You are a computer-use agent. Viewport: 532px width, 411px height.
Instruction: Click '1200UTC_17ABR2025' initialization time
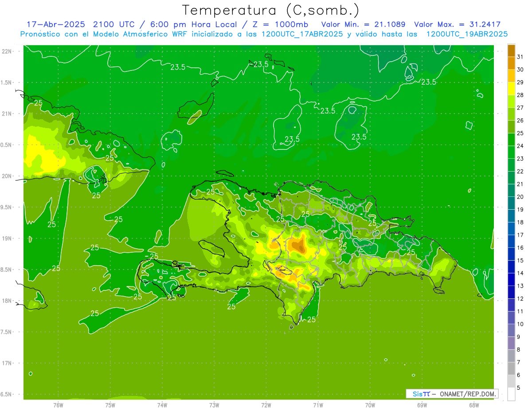(x=301, y=34)
